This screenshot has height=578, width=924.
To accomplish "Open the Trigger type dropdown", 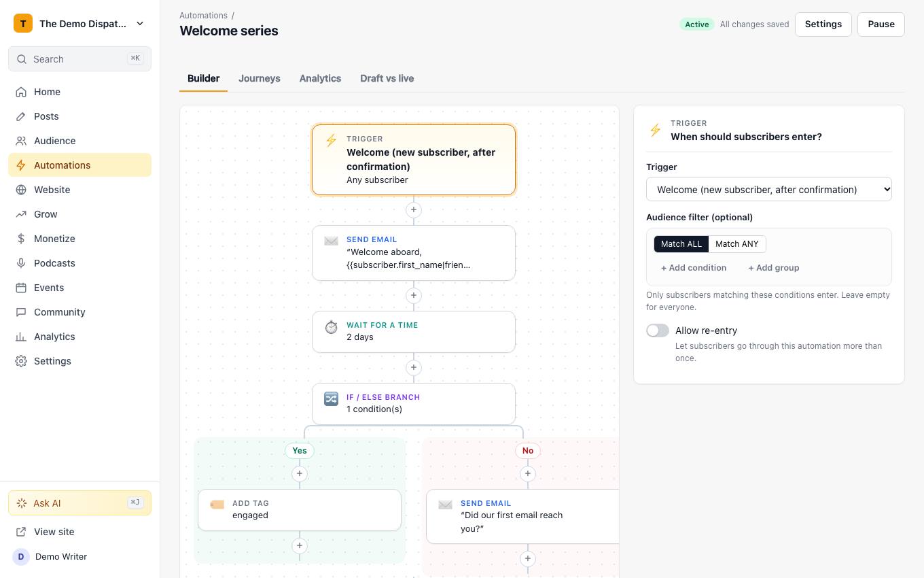I will tap(768, 190).
